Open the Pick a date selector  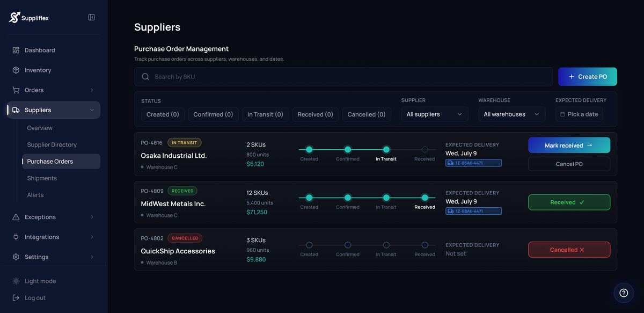[579, 114]
